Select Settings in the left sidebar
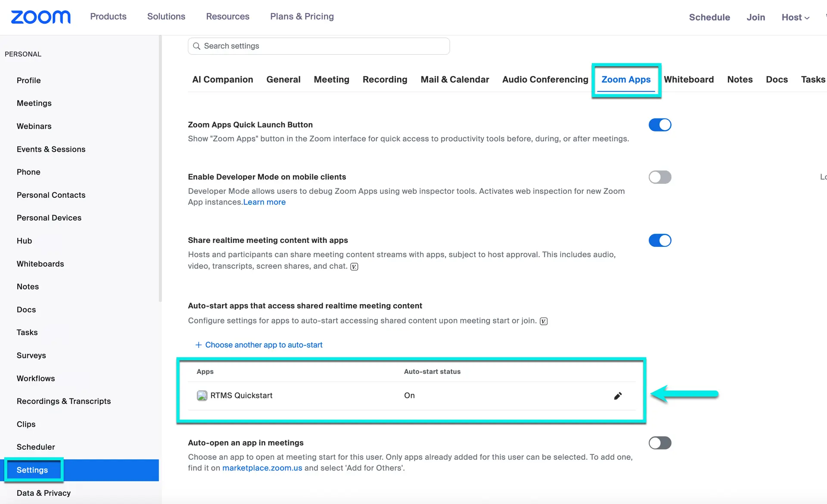 click(32, 470)
